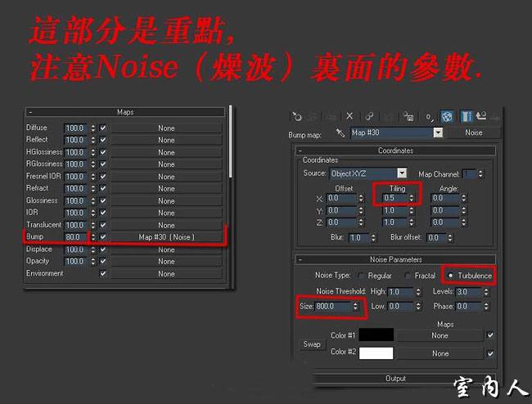This screenshot has width=532, height=404.
Task: Open the Map #30 (Noise) bump slot
Action: coord(166,237)
